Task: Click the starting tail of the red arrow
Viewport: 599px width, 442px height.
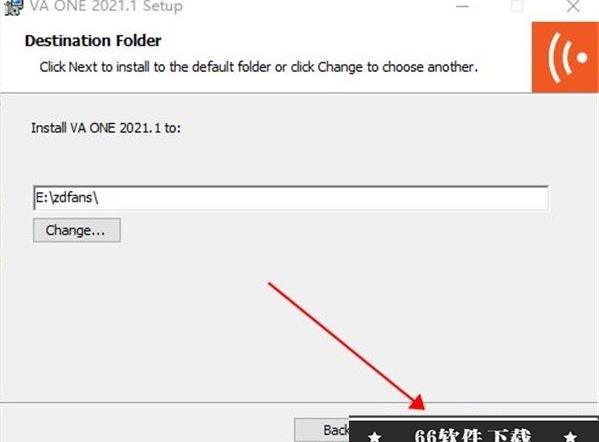Action: pos(270,284)
